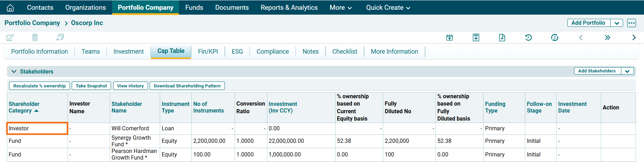Sort by Shareholder Category column header
Screen dimensions: 644x162
click(x=24, y=107)
